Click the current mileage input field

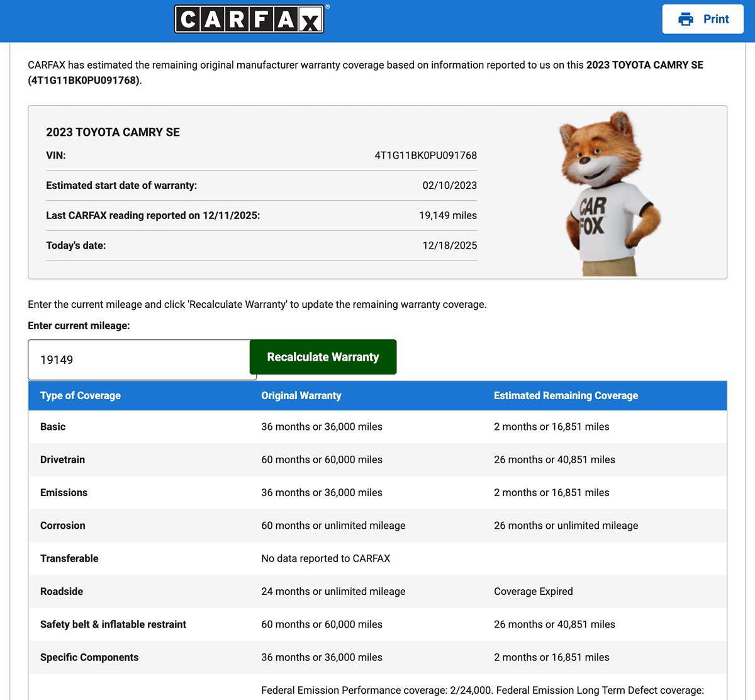pos(140,359)
